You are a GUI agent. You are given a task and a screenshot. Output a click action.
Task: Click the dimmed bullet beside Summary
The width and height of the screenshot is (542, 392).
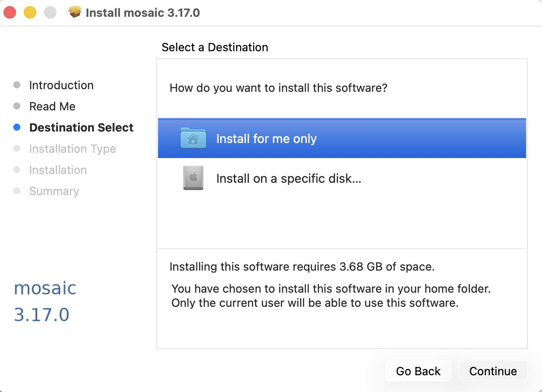(x=17, y=191)
